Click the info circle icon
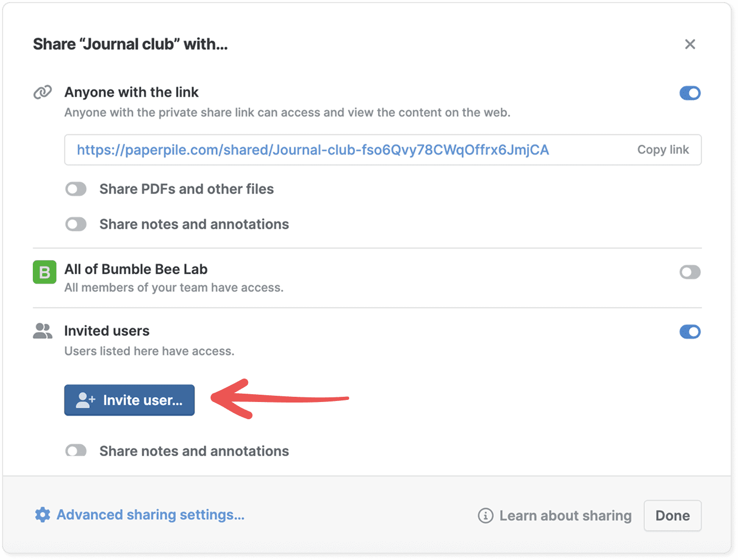The width and height of the screenshot is (738, 560). 485,516
